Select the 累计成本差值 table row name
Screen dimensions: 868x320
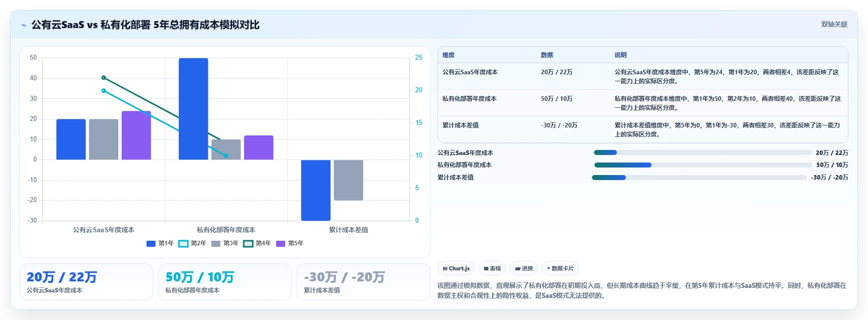(461, 125)
